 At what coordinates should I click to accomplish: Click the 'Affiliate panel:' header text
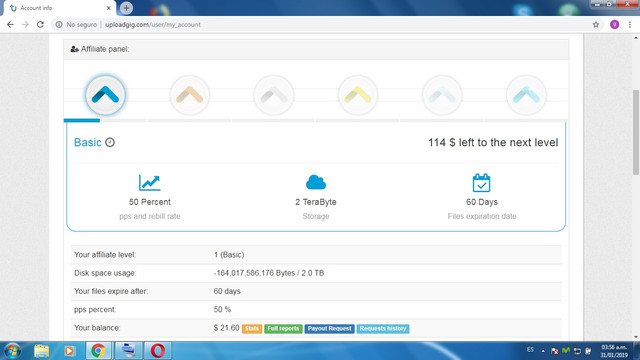(x=105, y=49)
